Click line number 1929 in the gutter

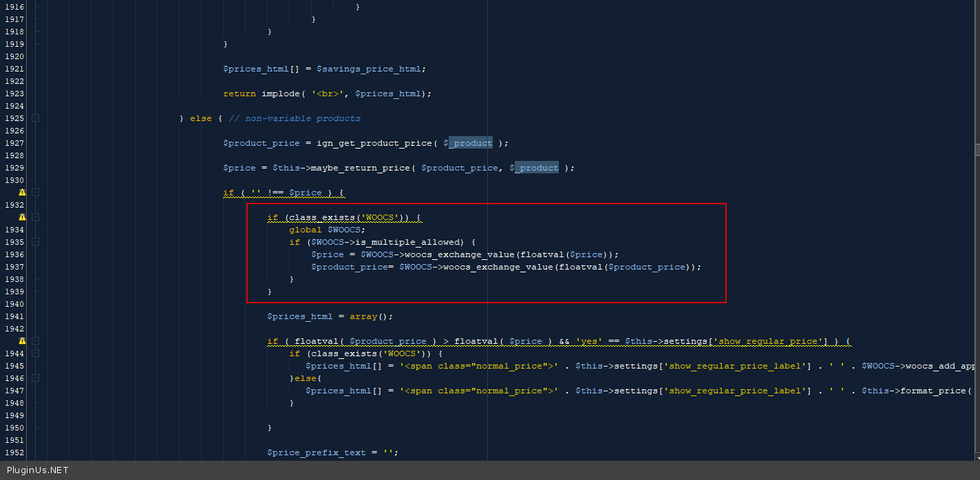[x=14, y=168]
